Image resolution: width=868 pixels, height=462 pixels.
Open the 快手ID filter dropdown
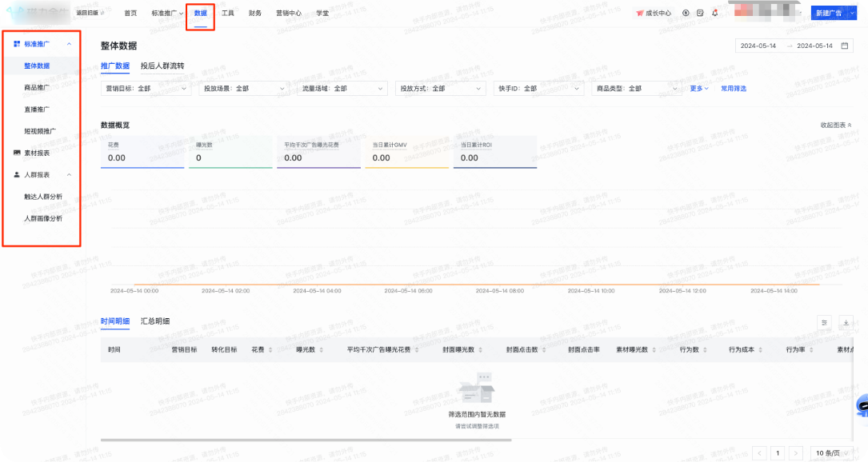coord(538,89)
